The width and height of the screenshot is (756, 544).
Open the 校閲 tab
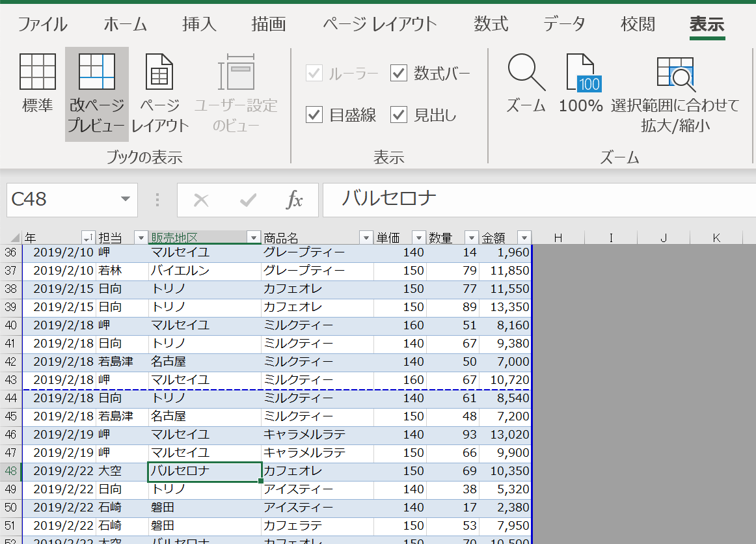638,24
